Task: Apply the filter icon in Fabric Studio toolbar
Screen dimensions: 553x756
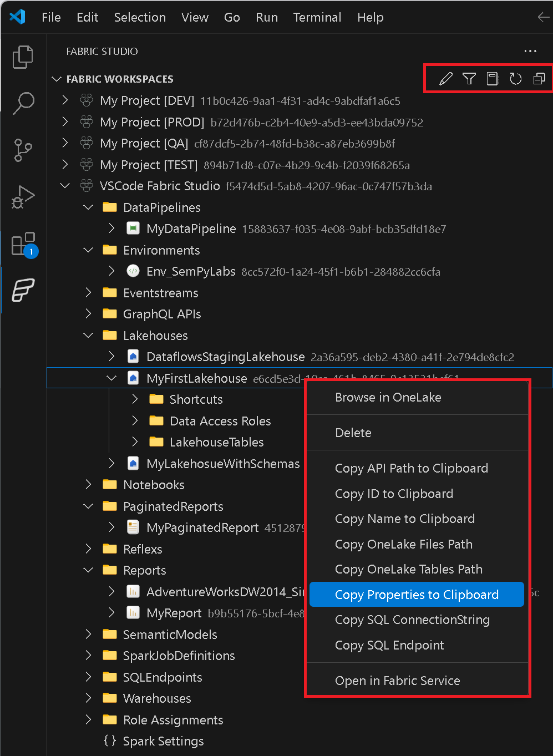Action: tap(469, 79)
